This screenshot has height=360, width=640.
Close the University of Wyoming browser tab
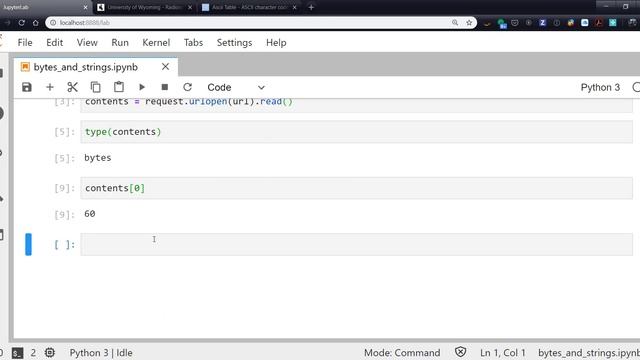point(190,7)
